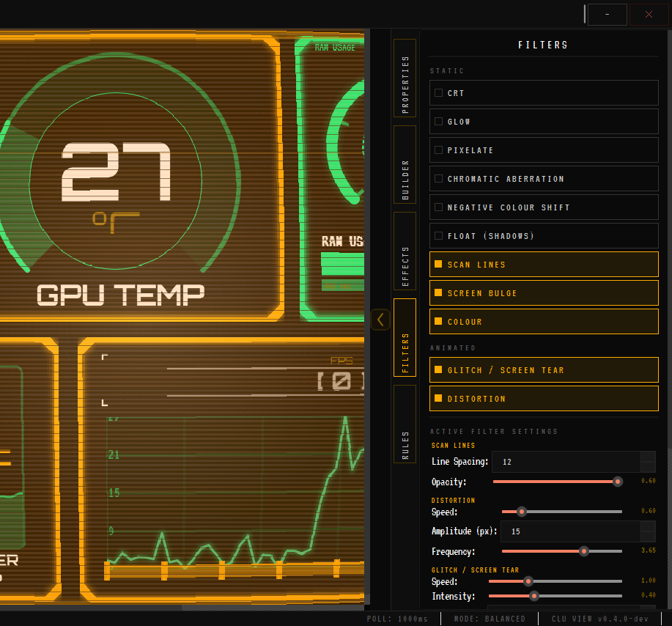This screenshot has width=672, height=626.
Task: Close the application window
Action: [649, 15]
